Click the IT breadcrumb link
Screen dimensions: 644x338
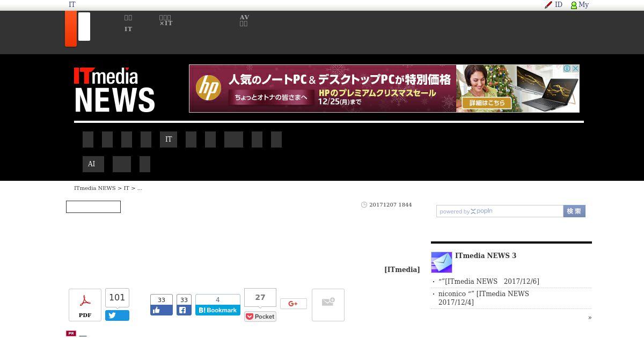pos(127,188)
